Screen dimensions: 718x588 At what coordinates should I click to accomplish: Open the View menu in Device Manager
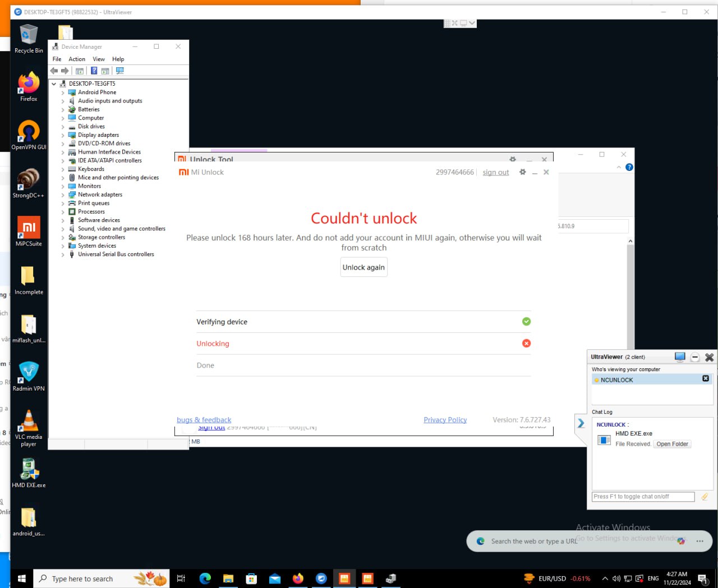coord(99,59)
